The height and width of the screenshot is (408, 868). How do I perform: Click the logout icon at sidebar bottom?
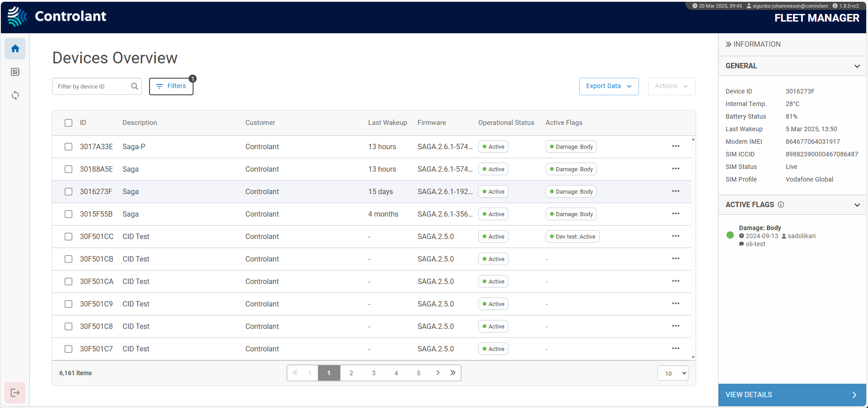[x=15, y=393]
